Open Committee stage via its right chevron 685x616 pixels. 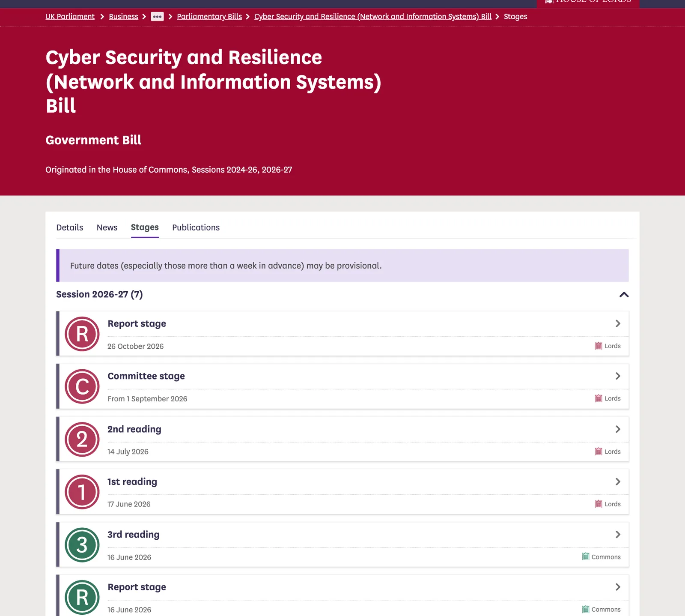(618, 376)
